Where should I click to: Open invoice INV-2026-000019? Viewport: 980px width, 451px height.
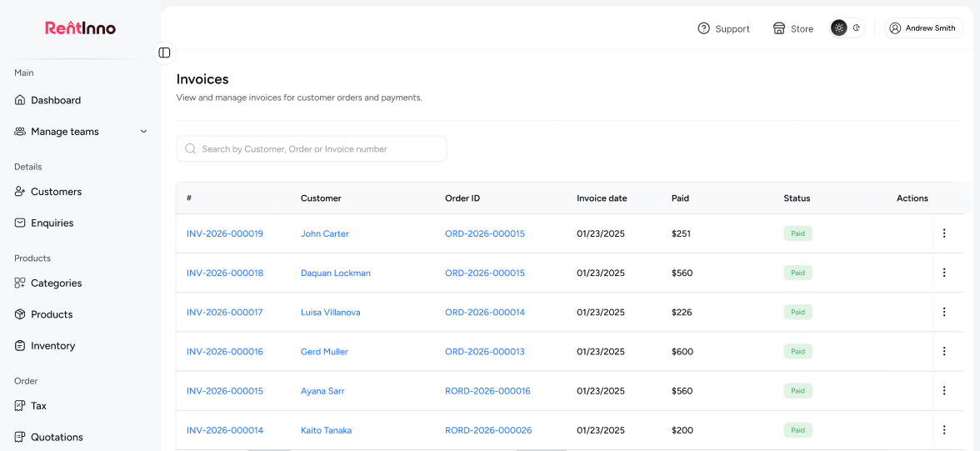[225, 234]
